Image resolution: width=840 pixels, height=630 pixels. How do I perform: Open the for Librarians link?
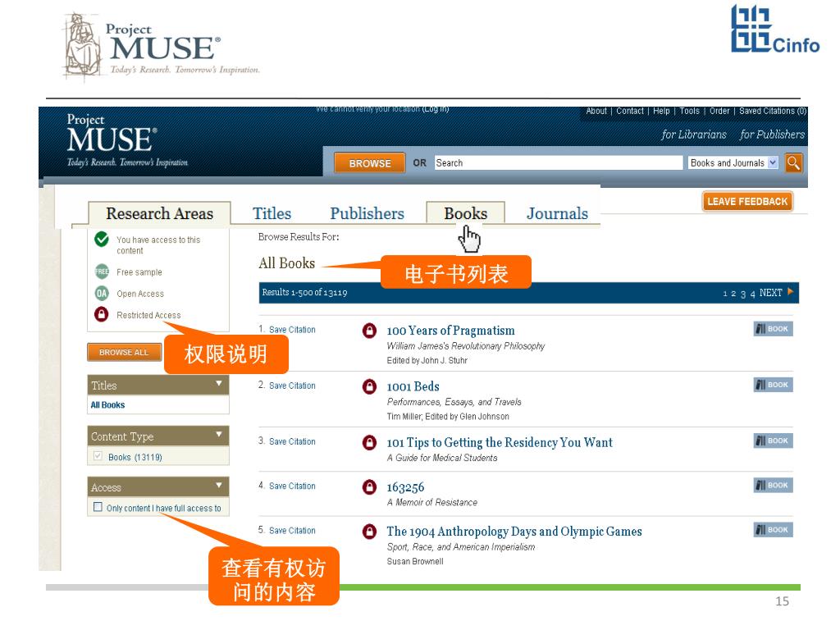click(x=694, y=135)
